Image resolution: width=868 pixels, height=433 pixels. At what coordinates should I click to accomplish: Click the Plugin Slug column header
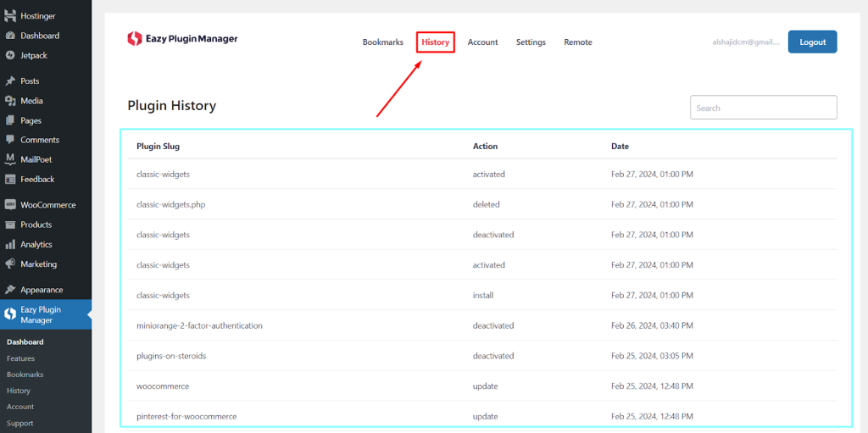[158, 147]
